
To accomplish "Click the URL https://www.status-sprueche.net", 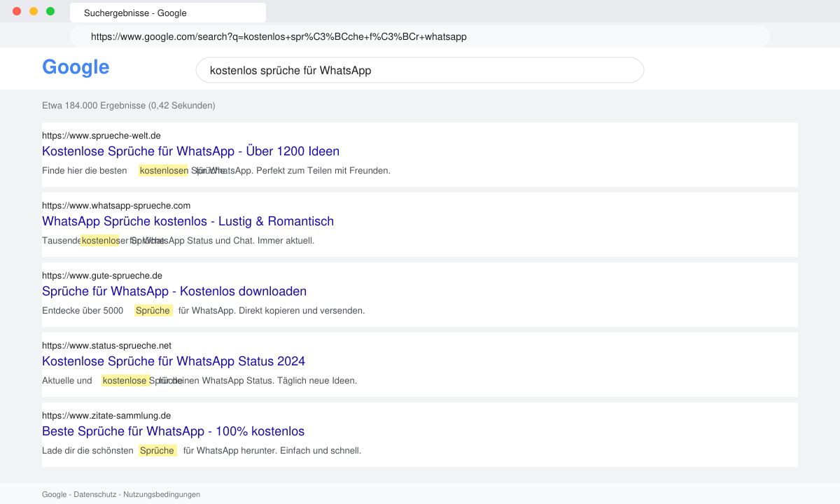I will tap(106, 346).
